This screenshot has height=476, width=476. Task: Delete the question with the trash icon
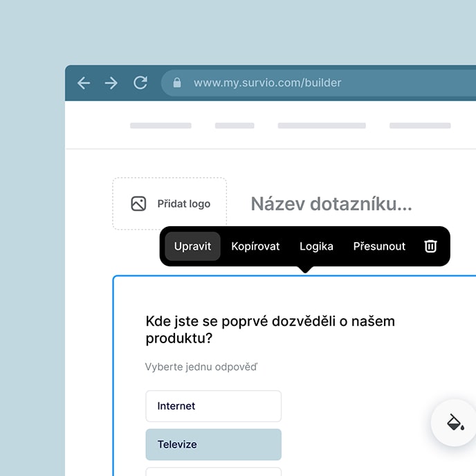coord(430,246)
